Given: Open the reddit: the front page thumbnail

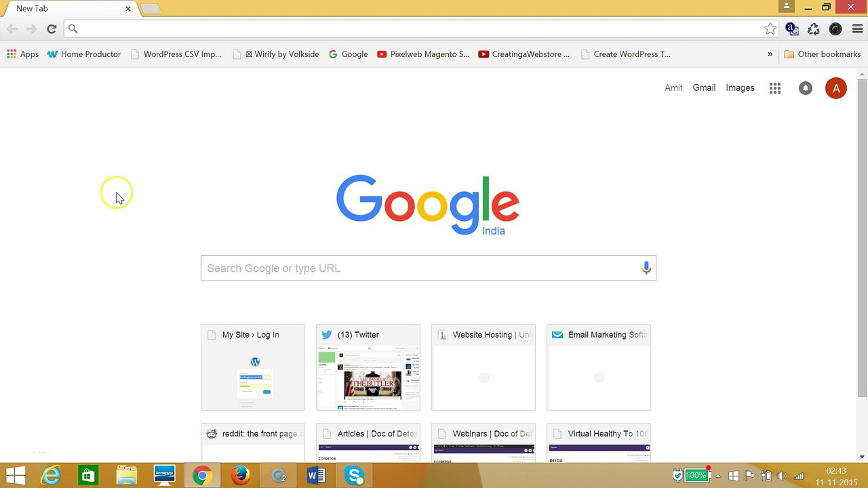Looking at the screenshot, I should [253, 443].
